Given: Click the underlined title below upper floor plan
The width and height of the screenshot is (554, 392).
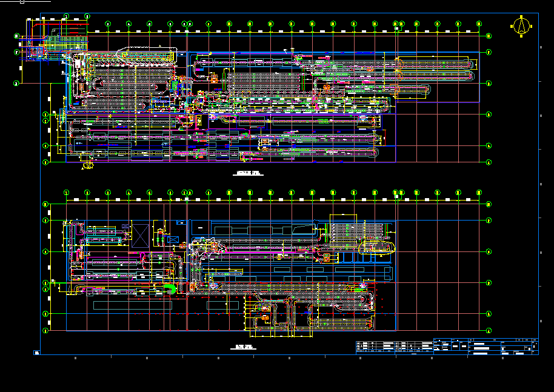Looking at the screenshot, I should 248,173.
